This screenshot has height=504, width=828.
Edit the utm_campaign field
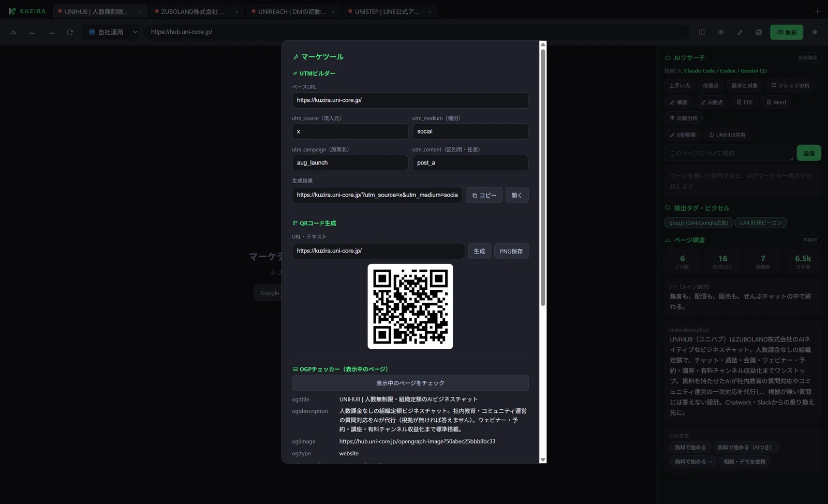pos(350,163)
